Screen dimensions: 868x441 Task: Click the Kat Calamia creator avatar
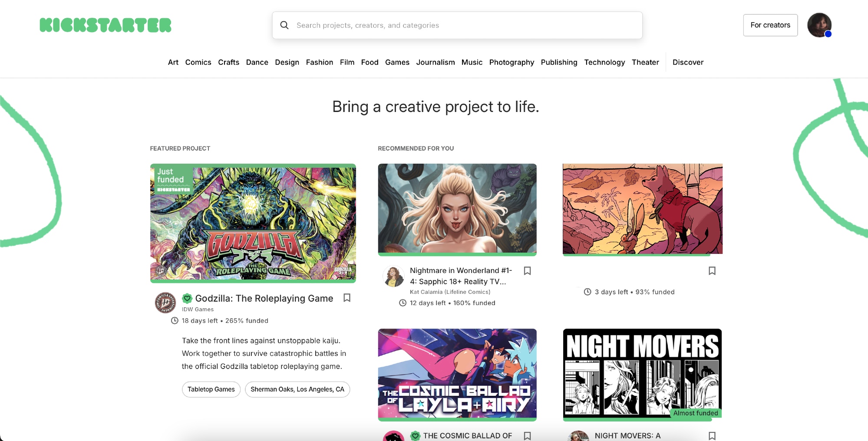[x=393, y=276]
